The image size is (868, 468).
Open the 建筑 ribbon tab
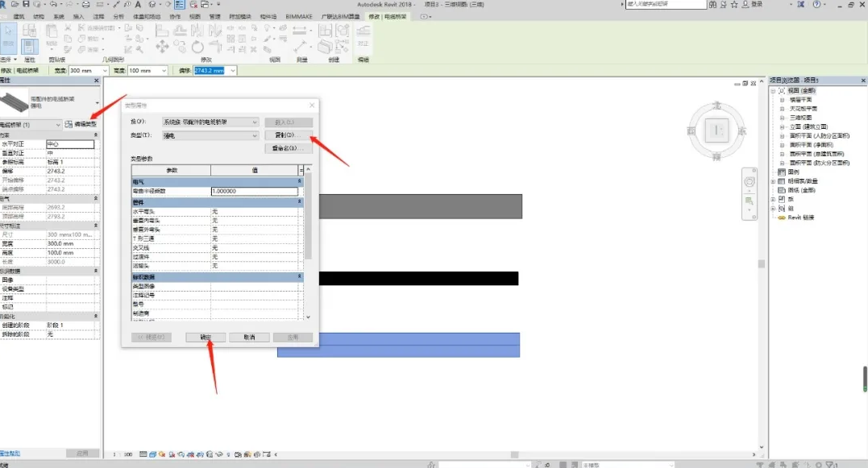tap(19, 17)
